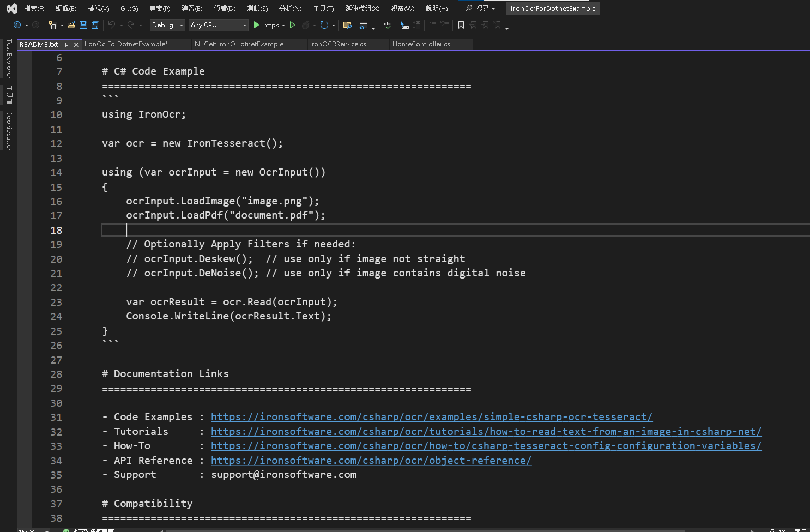Click the Save file icon
Image resolution: width=810 pixels, height=532 pixels.
(83, 25)
